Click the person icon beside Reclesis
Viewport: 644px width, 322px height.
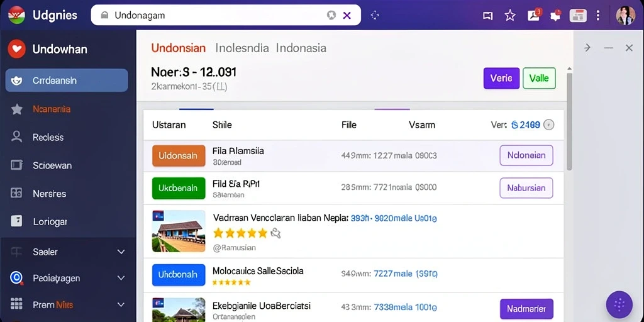coord(16,136)
